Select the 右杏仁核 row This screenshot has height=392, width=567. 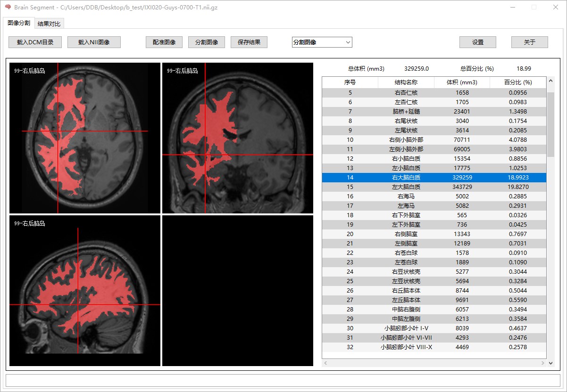click(434, 93)
